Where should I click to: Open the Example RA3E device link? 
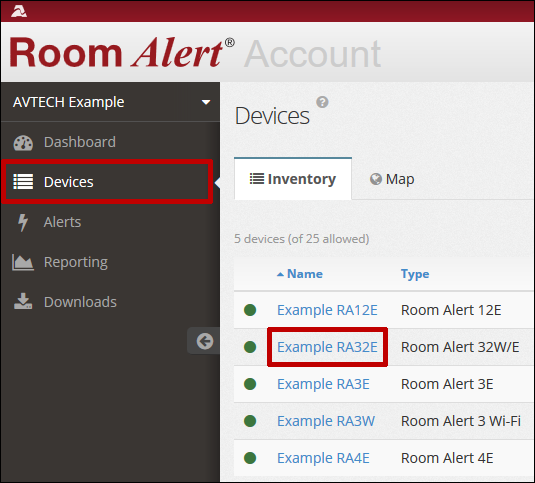pos(323,384)
